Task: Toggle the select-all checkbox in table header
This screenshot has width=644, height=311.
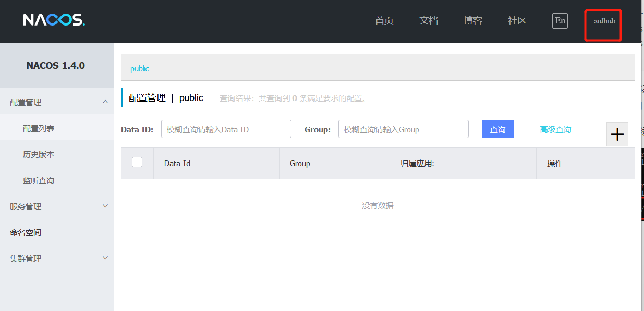Action: (x=137, y=162)
